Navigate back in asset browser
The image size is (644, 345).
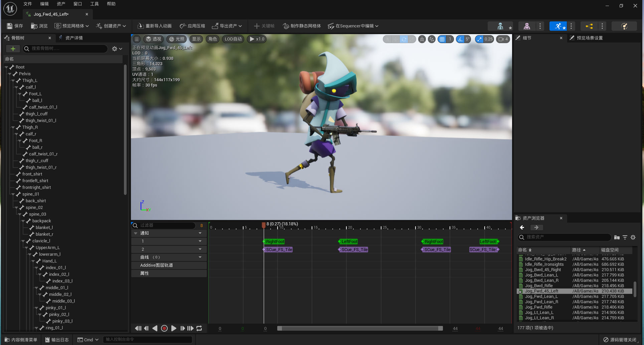point(522,227)
